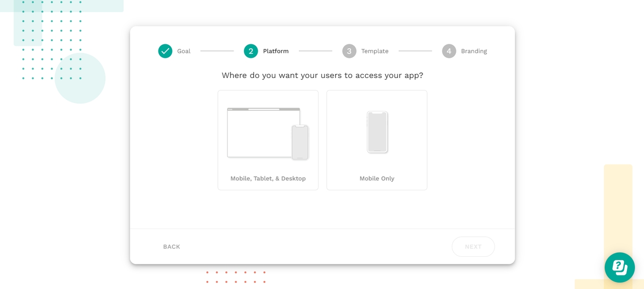644x289 pixels.
Task: Jump to the Template step label
Action: (375, 51)
